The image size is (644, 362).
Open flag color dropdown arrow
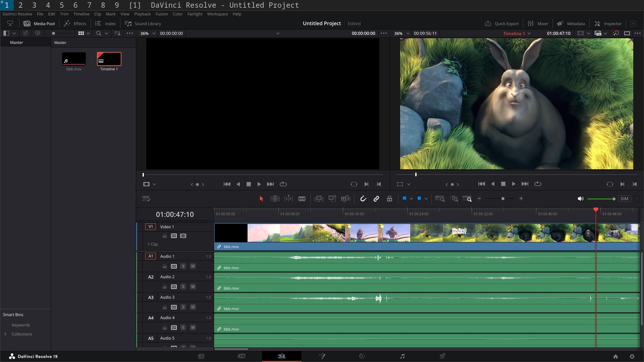pos(411,199)
